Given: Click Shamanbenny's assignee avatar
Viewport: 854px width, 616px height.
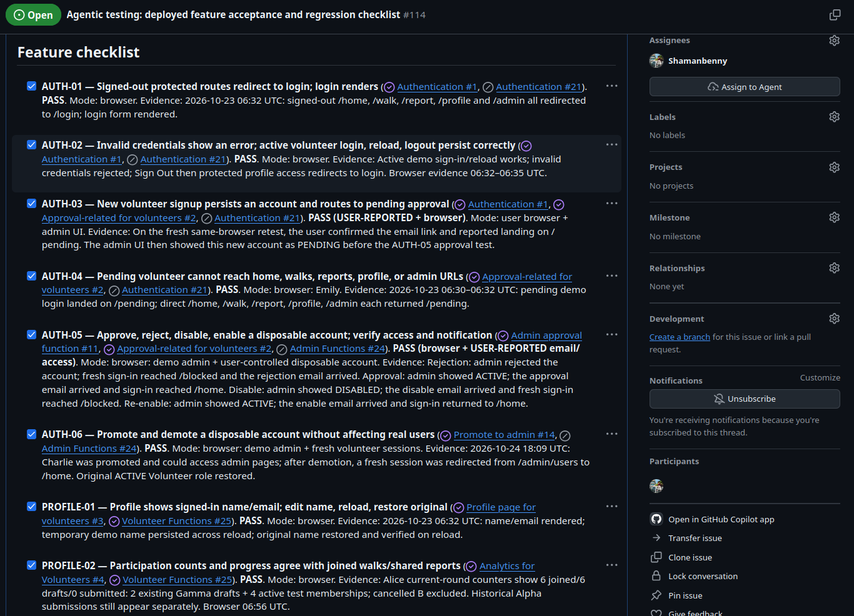Looking at the screenshot, I should [656, 61].
